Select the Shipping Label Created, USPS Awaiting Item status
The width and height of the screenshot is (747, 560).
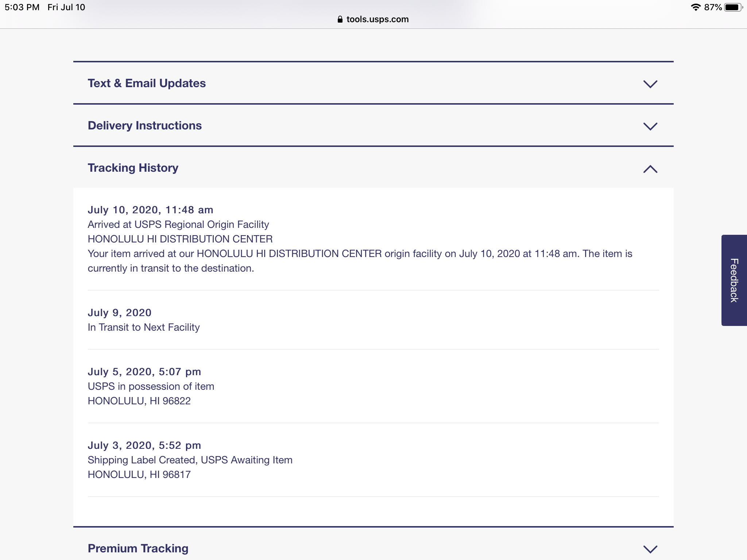pyautogui.click(x=190, y=460)
